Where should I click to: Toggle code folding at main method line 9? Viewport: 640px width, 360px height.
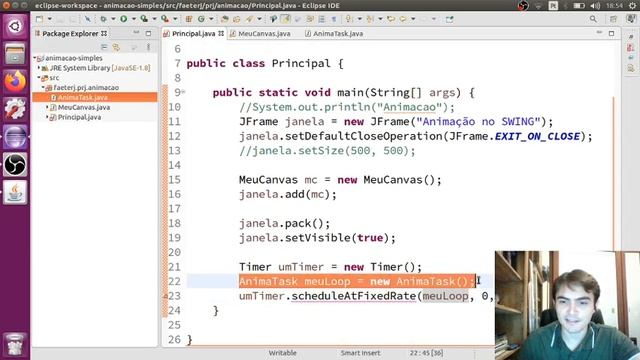183,92
